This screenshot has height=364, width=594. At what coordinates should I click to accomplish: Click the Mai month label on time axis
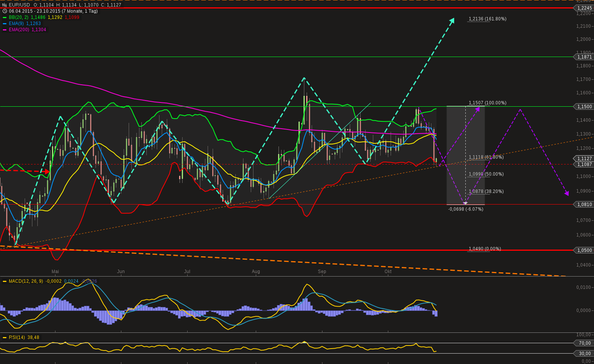pos(55,272)
